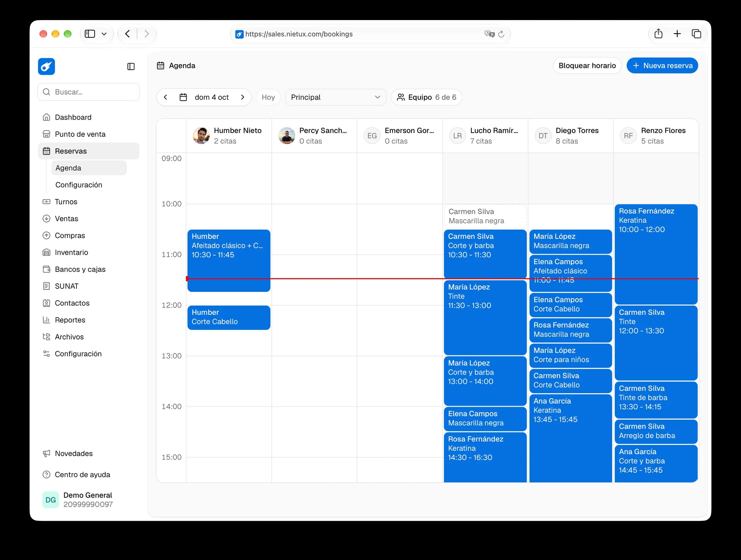
Task: Go to Punto de venta
Action: pos(89,134)
